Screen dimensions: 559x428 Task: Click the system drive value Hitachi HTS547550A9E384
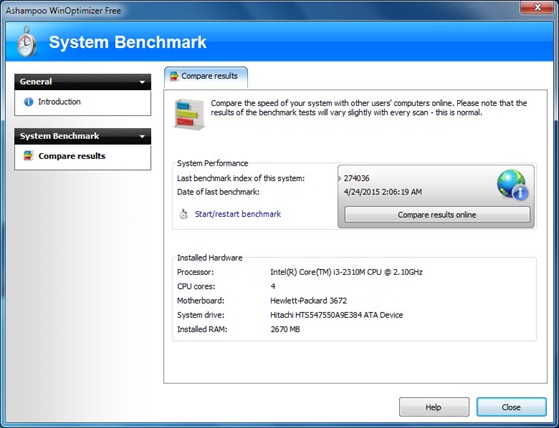tap(337, 315)
